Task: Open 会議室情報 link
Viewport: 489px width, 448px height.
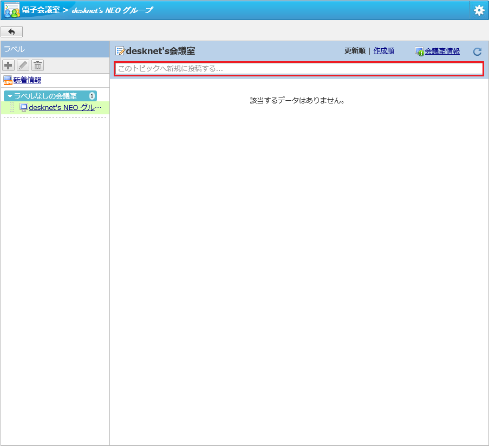Action: tap(442, 51)
